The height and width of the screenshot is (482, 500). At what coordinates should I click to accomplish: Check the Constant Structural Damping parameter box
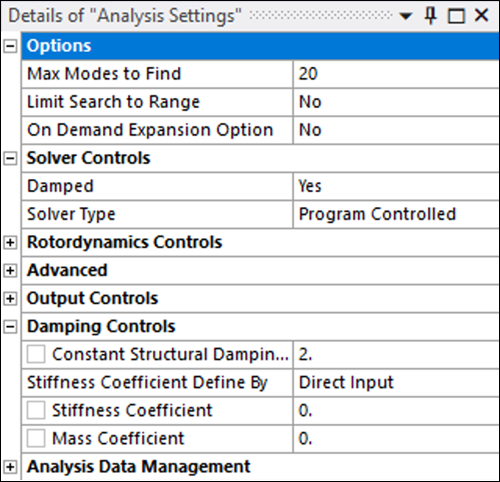tap(36, 354)
